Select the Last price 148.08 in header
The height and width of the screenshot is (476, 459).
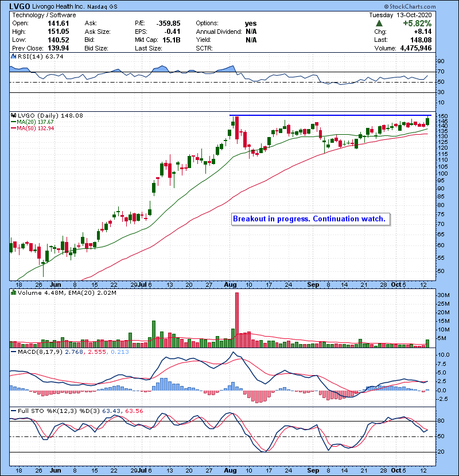tap(421, 40)
